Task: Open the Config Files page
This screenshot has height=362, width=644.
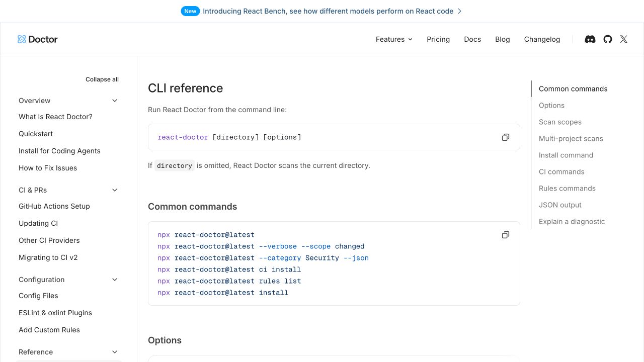Action: [x=38, y=296]
